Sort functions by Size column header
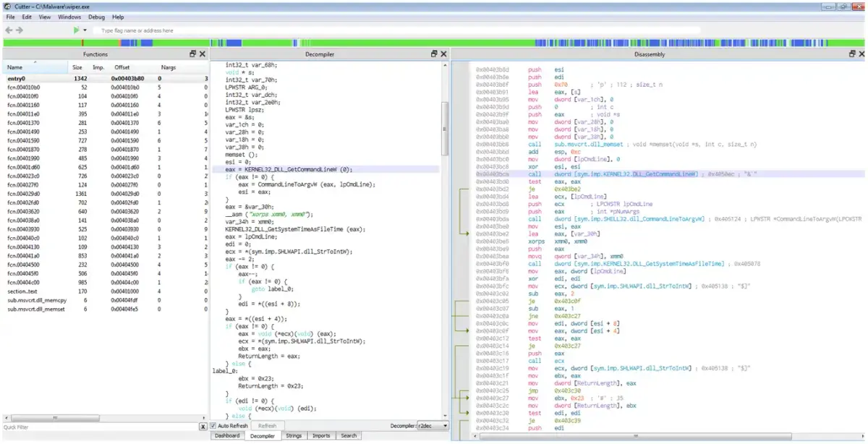 click(76, 67)
